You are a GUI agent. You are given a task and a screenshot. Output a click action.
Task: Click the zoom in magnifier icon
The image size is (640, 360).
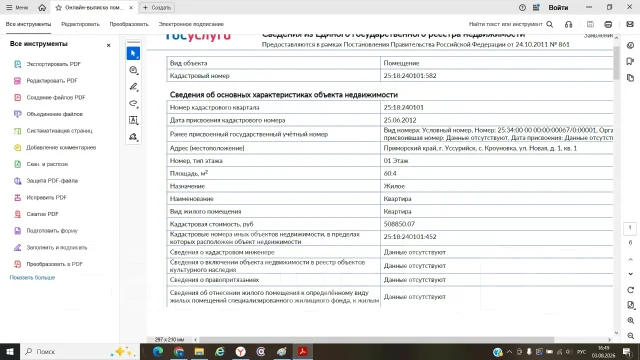click(x=630, y=321)
